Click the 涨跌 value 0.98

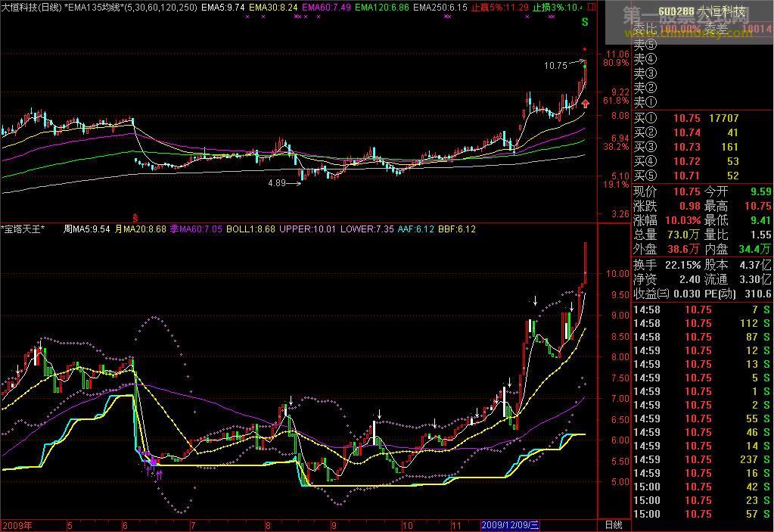[689, 206]
